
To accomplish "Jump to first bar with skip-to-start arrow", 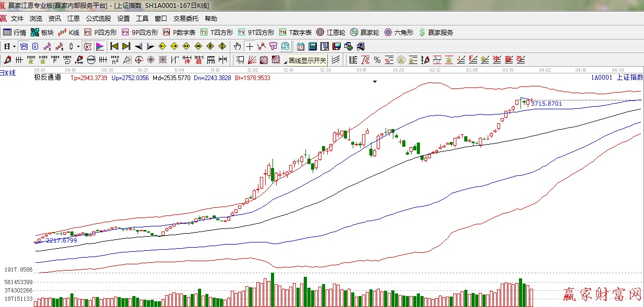I will point(114,46).
